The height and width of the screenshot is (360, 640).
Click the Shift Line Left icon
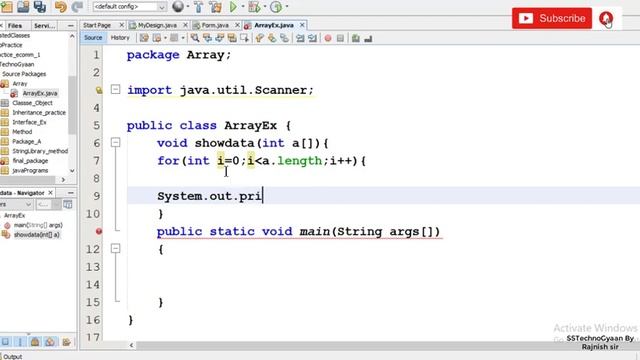pos(300,38)
